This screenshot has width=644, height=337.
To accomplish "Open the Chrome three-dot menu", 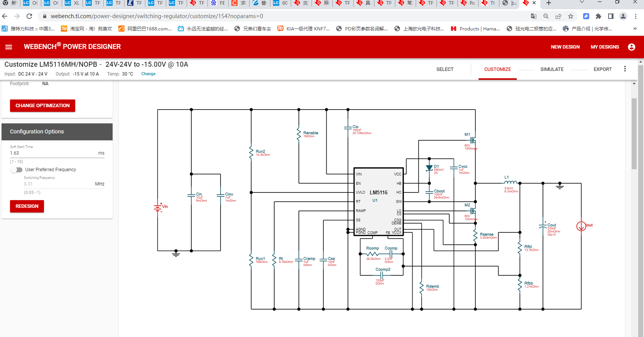I will 636,16.
